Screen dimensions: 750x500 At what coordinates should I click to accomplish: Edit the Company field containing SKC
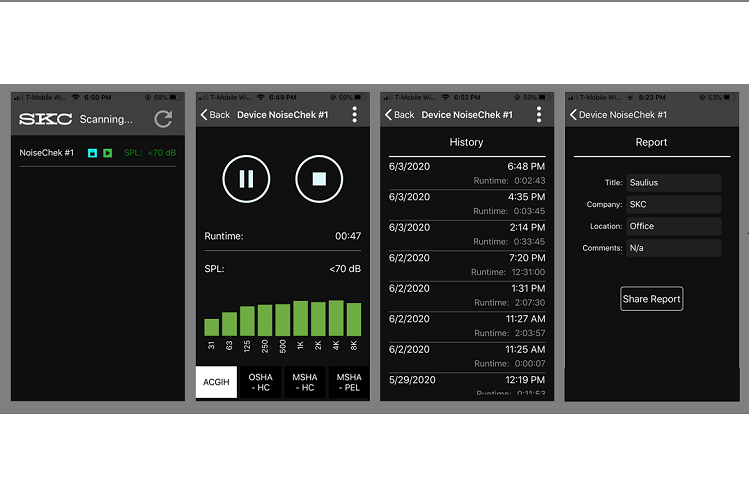(673, 204)
